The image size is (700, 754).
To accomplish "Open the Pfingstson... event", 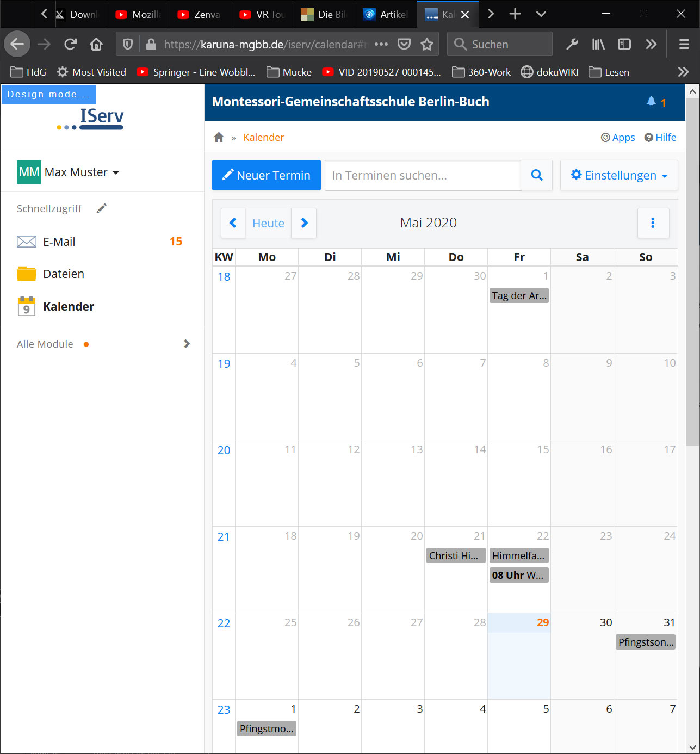I will point(646,642).
